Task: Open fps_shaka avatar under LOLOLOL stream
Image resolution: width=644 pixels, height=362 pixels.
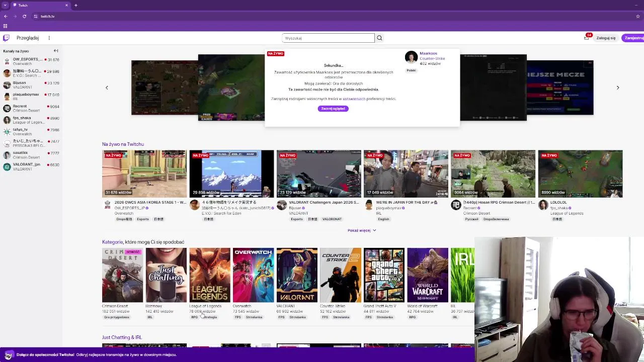Action: point(543,205)
